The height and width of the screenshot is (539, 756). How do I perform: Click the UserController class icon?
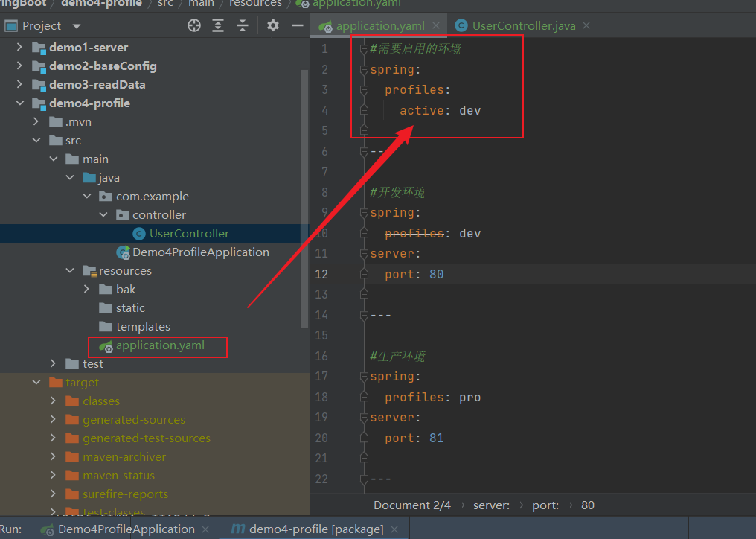(139, 234)
